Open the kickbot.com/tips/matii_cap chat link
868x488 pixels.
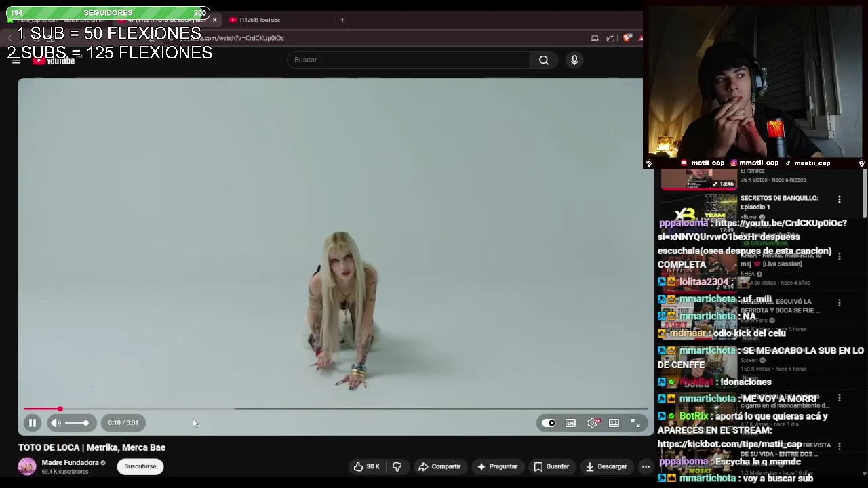click(730, 444)
